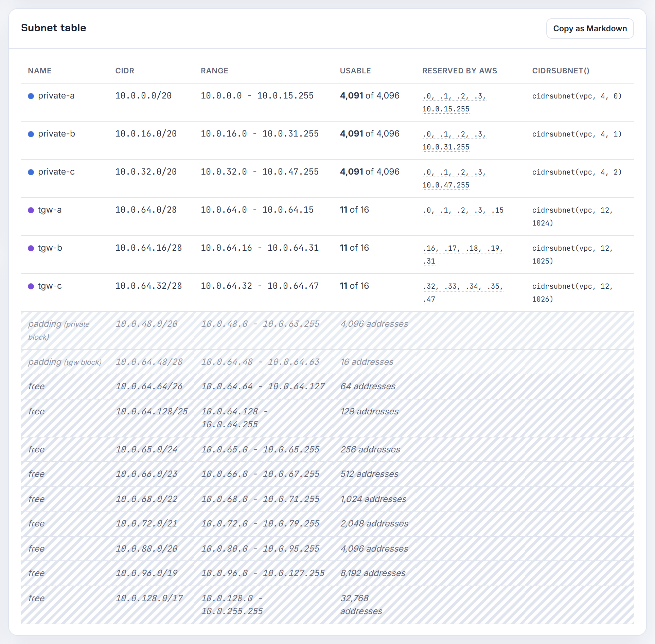Click the CIDR cell 10.0.64.32/28
This screenshot has width=655, height=644.
coord(148,286)
